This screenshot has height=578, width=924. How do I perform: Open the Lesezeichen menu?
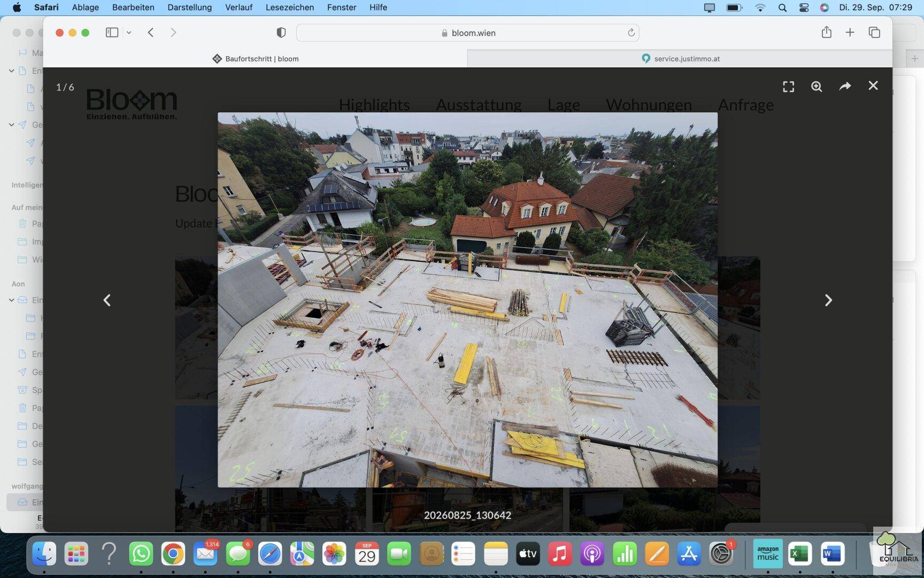pyautogui.click(x=290, y=7)
